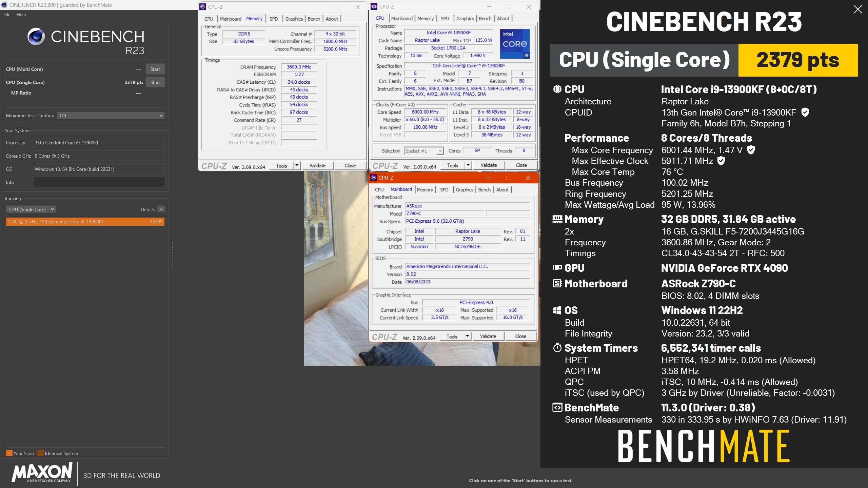The height and width of the screenshot is (488, 868).
Task: Click the System Timers stopwatch icon
Action: (x=557, y=348)
